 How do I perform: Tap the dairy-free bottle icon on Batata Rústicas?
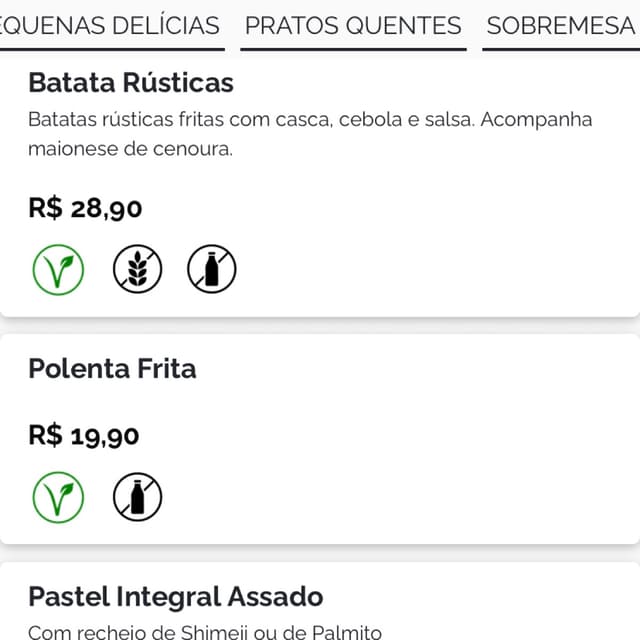pyautogui.click(x=212, y=269)
